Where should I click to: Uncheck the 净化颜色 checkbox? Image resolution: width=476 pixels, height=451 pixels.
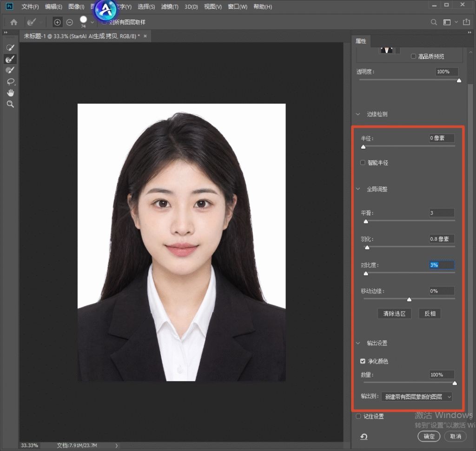click(363, 361)
